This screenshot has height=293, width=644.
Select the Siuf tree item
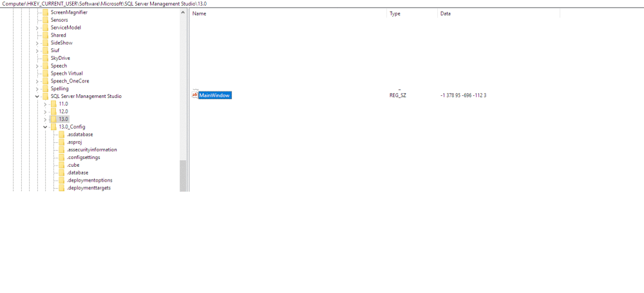tap(55, 50)
